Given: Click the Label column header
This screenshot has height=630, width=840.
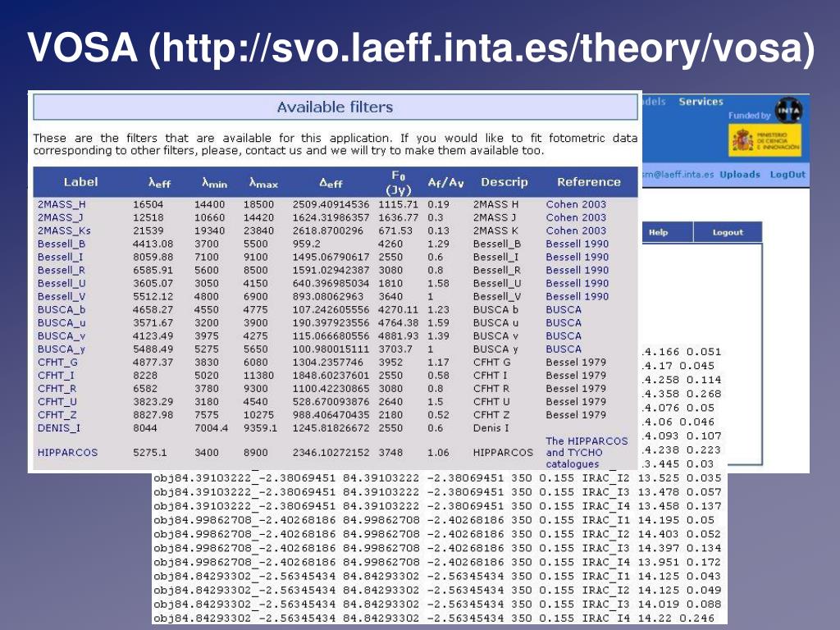Looking at the screenshot, I should (x=81, y=181).
